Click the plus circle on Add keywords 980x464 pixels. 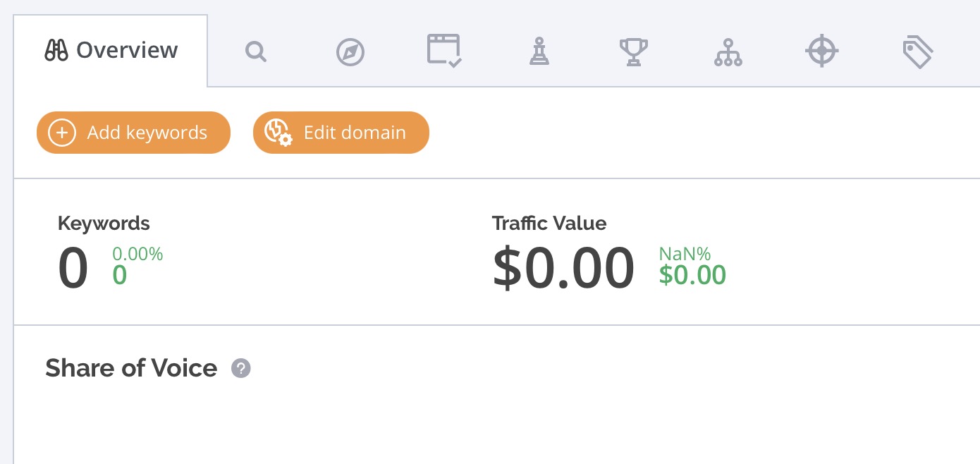coord(62,133)
